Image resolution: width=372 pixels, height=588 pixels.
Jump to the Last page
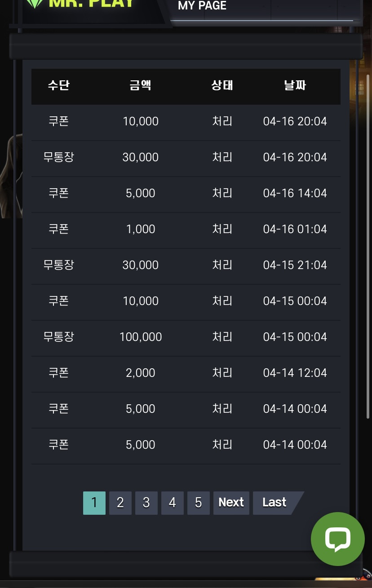(x=275, y=503)
